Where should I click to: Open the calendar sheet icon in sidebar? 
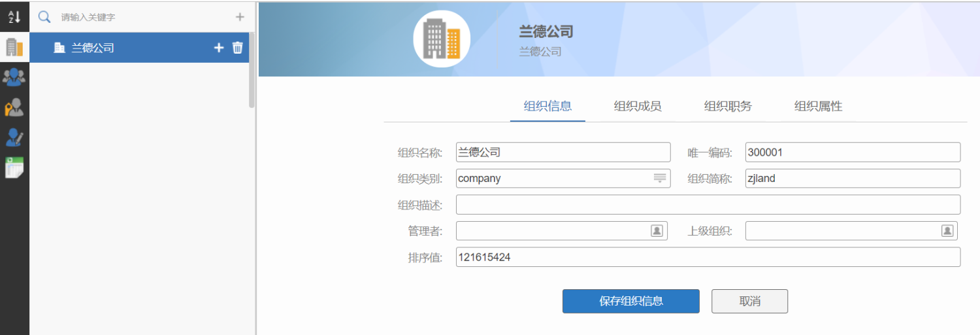tap(14, 167)
